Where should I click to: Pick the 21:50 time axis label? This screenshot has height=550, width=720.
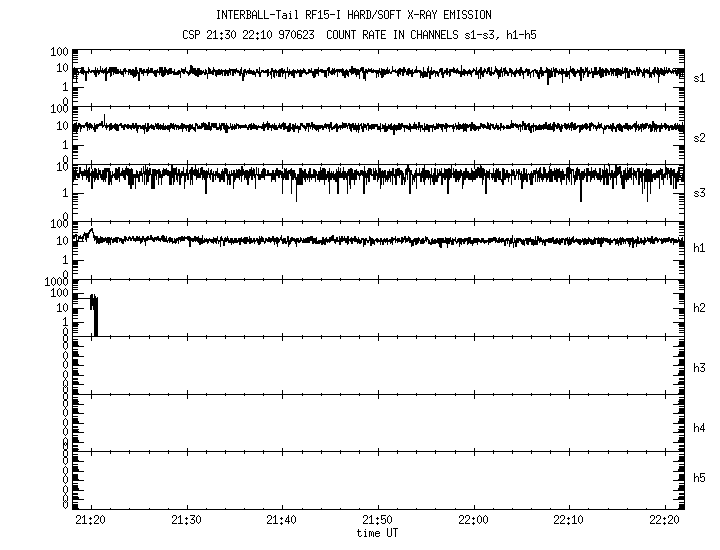(377, 520)
